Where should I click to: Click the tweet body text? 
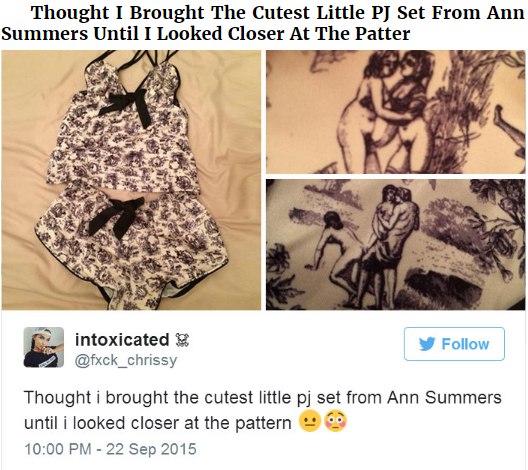263,410
